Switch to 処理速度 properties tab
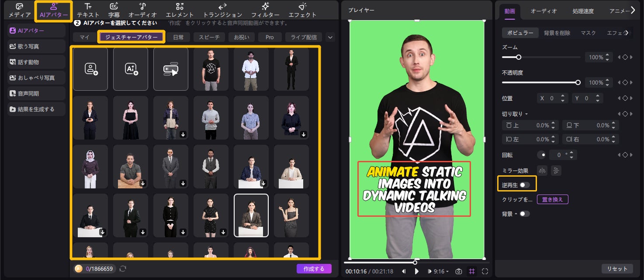644x280 pixels. (x=584, y=11)
